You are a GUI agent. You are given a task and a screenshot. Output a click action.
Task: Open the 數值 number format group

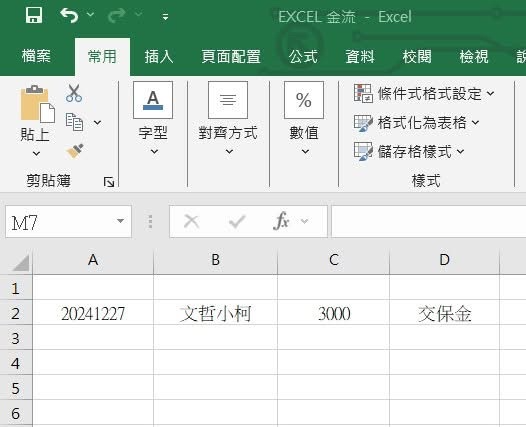tap(304, 100)
